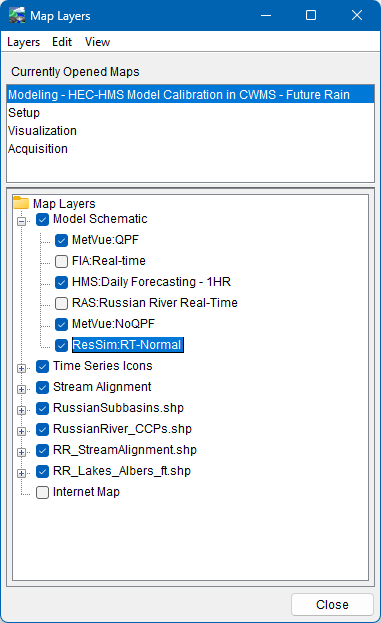Screen dimensions: 381x623
Task: Minimize the Map Layers window
Action: pyautogui.click(x=266, y=15)
